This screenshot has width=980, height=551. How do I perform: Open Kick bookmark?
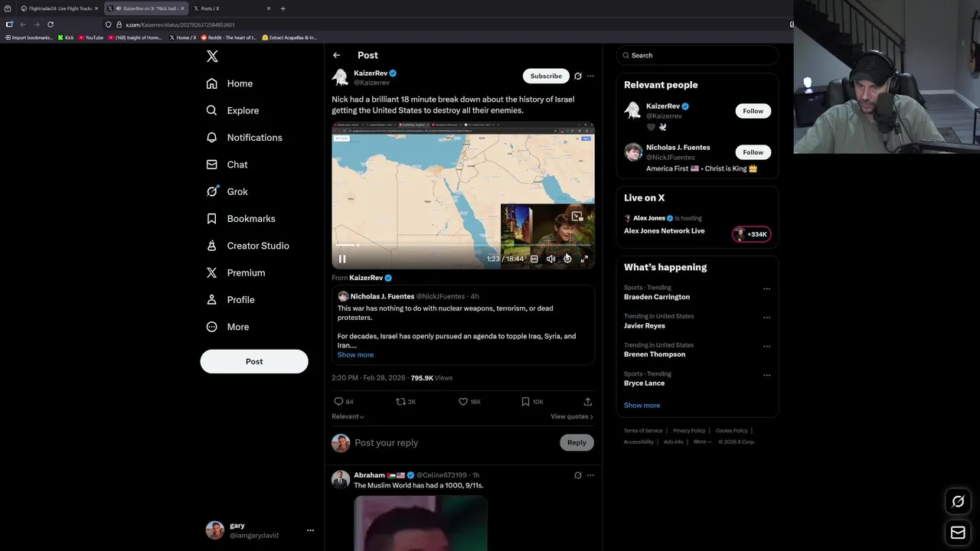tap(66, 37)
